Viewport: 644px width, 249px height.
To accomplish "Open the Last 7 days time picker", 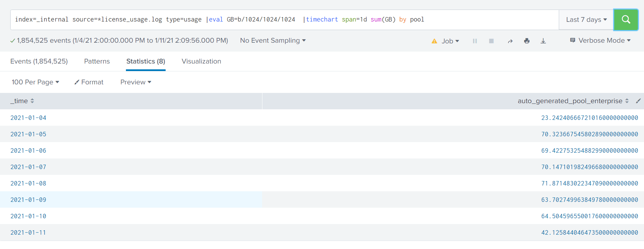I will [x=586, y=20].
